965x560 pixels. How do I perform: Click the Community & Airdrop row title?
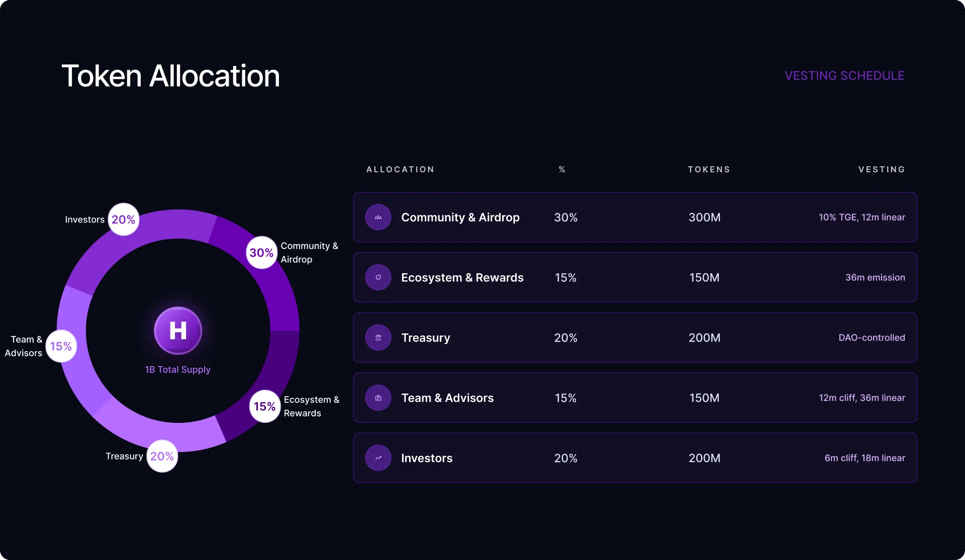(460, 217)
